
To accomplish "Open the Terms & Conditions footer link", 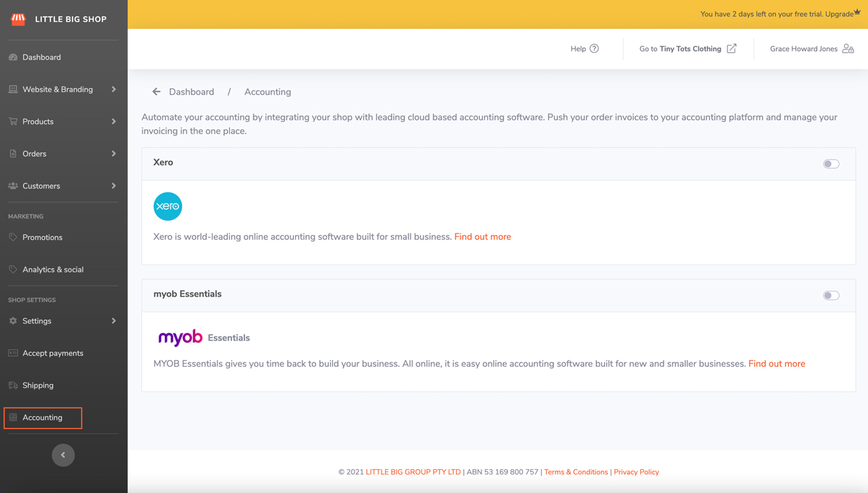I will tap(576, 472).
